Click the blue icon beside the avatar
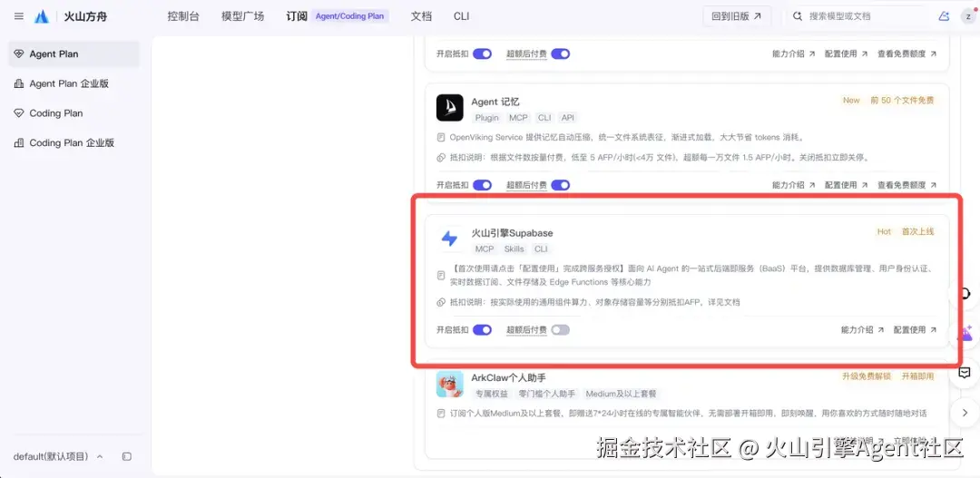Screen dimensions: 980x478 coord(945,16)
